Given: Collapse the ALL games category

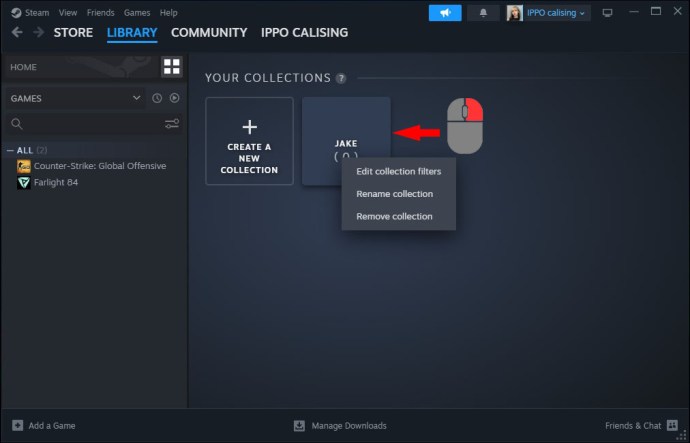Looking at the screenshot, I should (10, 150).
